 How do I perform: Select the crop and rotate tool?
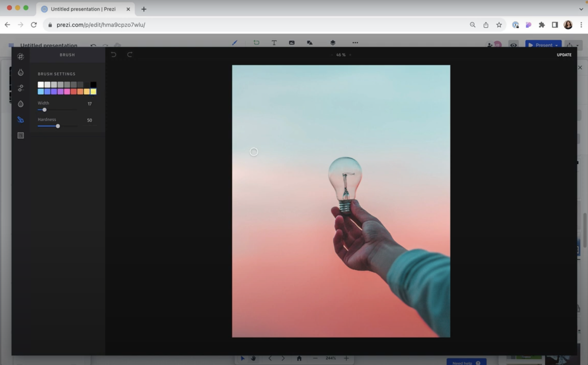coord(21,56)
